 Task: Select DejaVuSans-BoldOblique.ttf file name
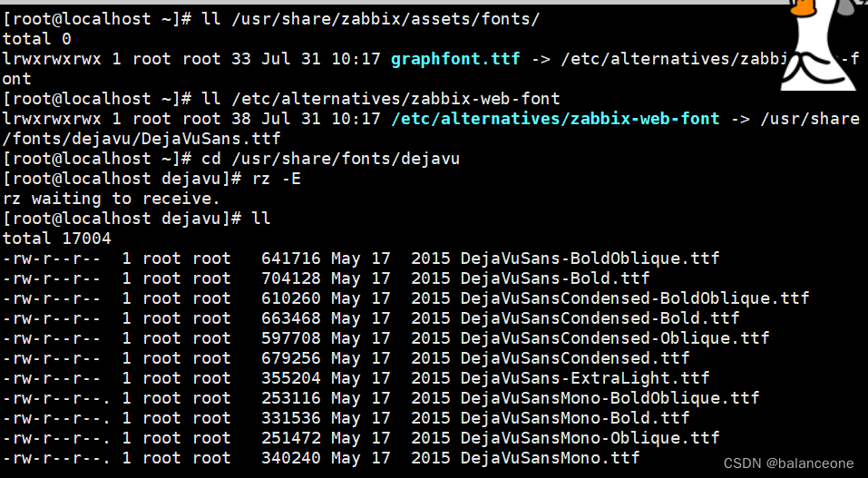tap(590, 259)
